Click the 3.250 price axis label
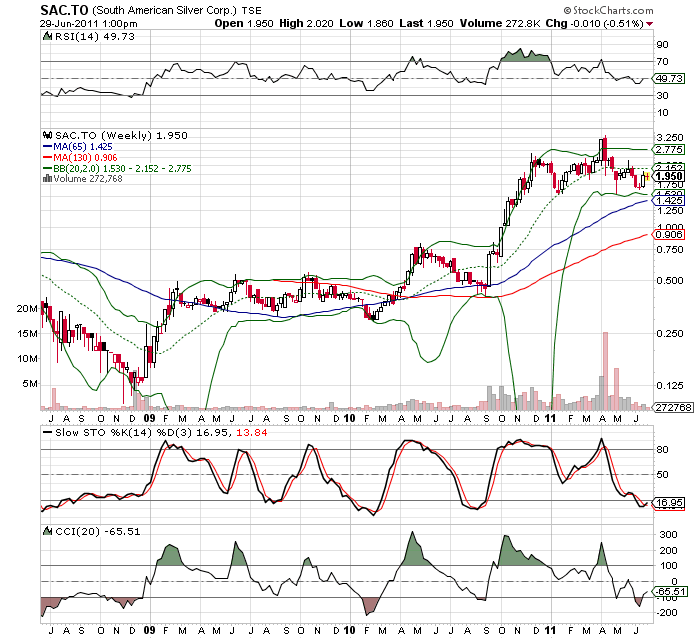The image size is (700, 639). (x=670, y=137)
